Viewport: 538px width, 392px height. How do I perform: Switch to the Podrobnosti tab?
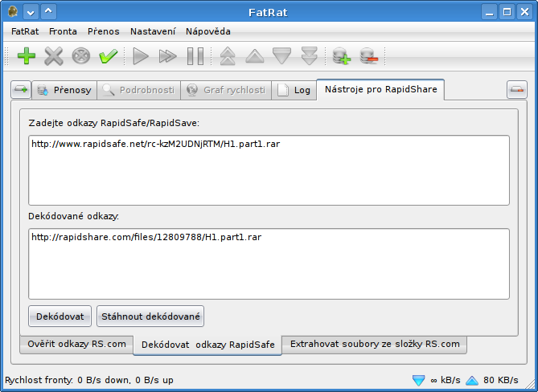[x=138, y=90]
